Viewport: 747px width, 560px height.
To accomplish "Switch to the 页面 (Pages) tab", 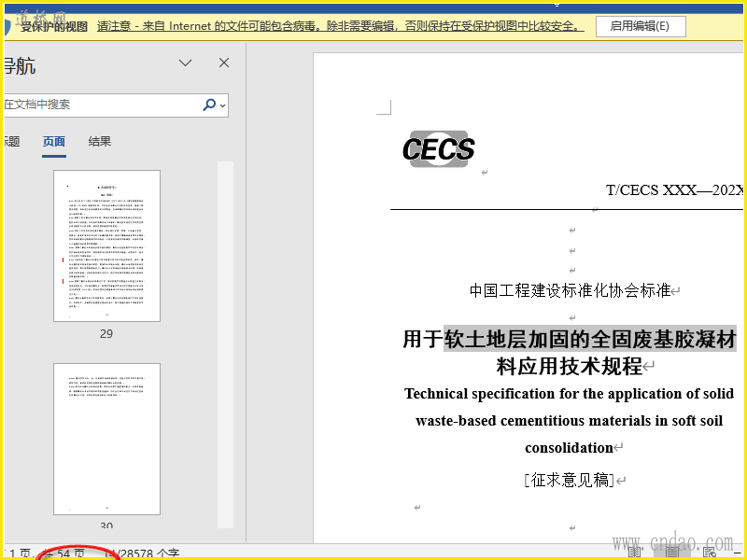I will [54, 142].
